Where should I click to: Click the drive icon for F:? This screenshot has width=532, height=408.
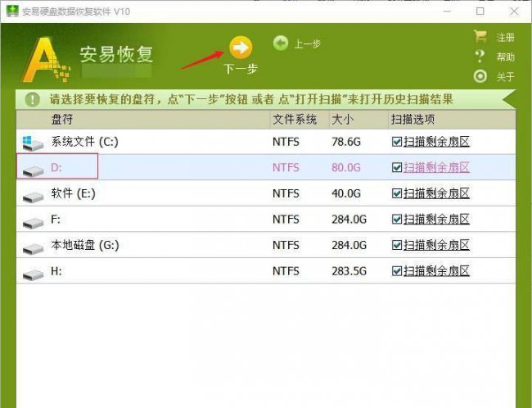coord(33,223)
